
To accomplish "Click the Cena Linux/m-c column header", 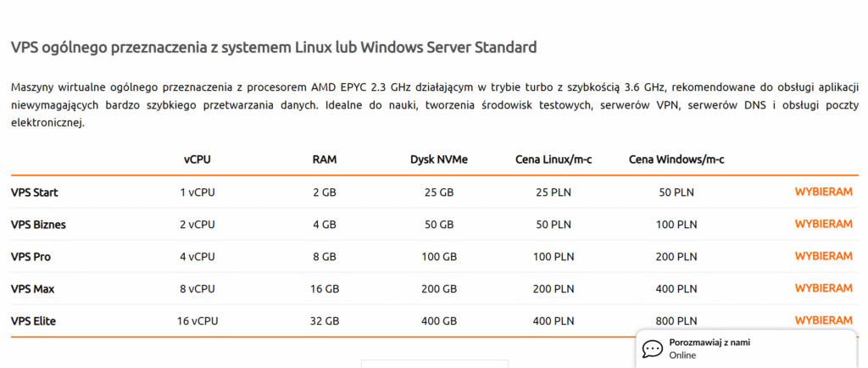I will [x=554, y=159].
